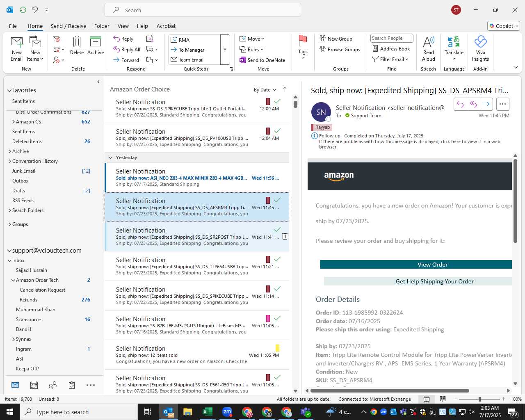Click New Group in Groups section
Screen dimensions: 525x420
pos(336,39)
